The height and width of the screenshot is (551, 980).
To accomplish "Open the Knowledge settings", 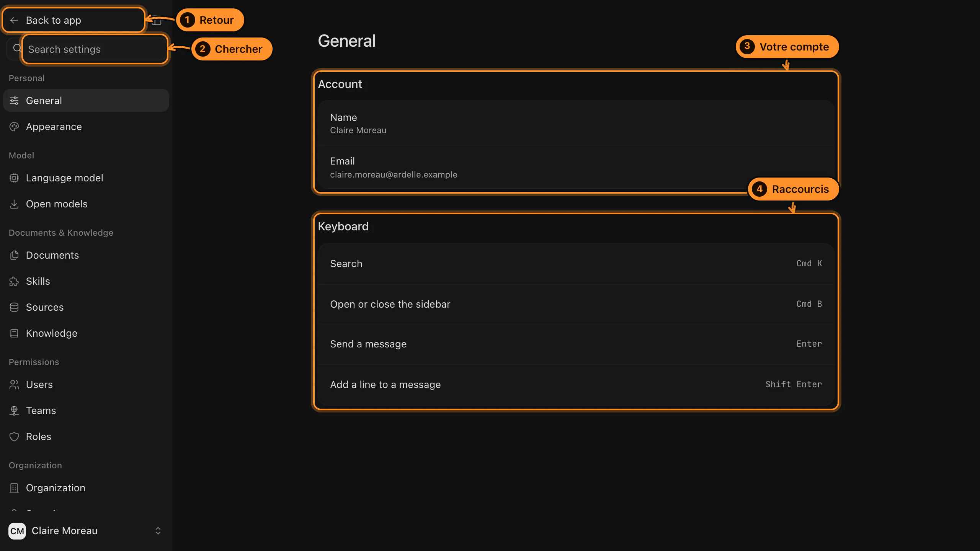I will (86, 333).
